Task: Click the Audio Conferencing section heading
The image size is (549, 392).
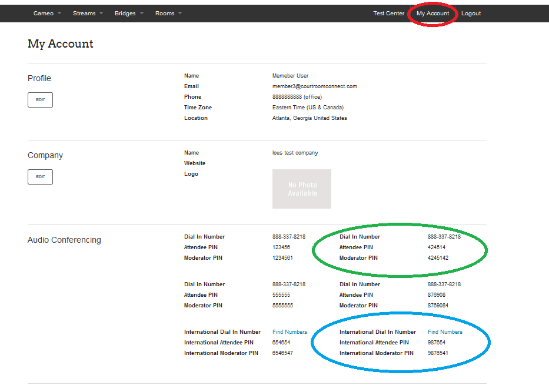Action: [x=64, y=240]
